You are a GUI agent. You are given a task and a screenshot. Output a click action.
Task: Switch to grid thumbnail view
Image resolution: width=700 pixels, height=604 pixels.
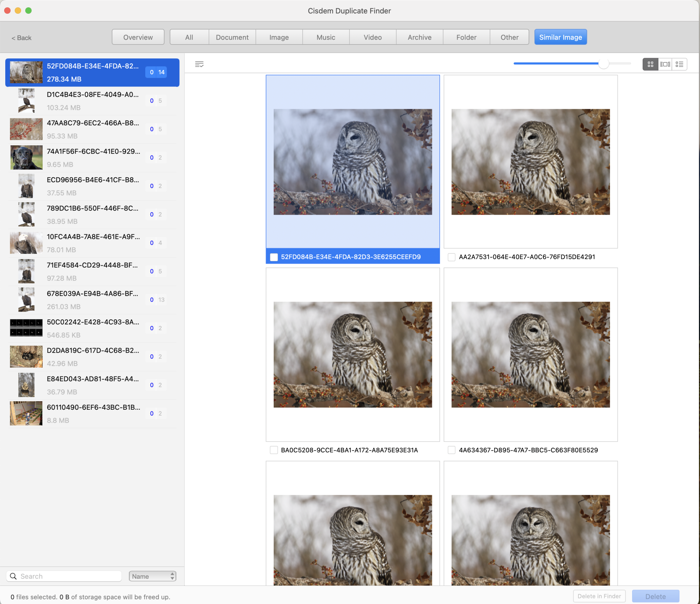[x=650, y=64]
